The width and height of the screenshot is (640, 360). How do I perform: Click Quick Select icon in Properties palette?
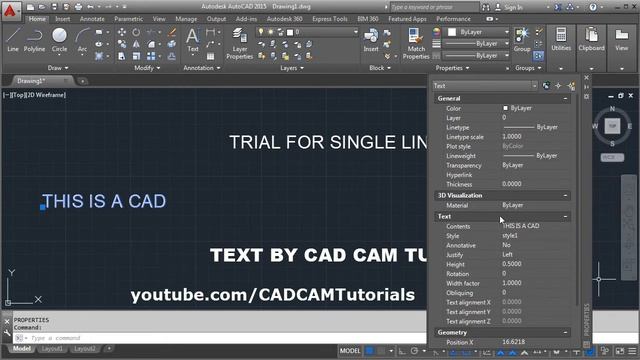(571, 86)
